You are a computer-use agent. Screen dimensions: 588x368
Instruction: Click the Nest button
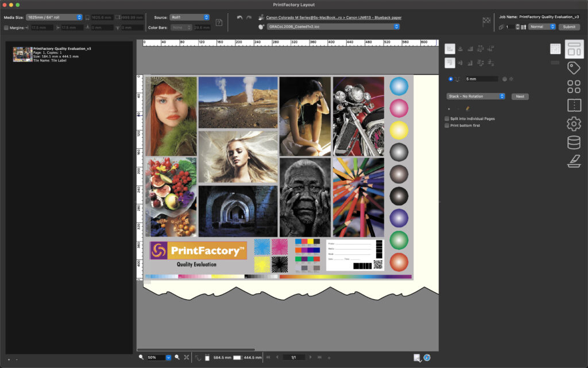tap(520, 96)
